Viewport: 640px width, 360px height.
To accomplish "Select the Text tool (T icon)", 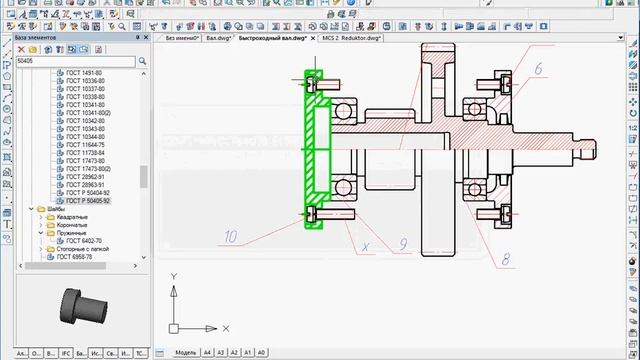I will [x=7, y=224].
